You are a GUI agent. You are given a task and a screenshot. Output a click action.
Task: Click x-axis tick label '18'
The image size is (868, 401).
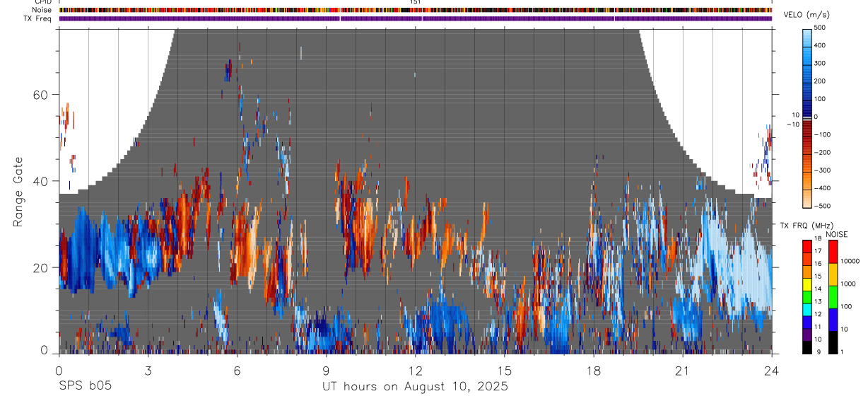tap(594, 370)
